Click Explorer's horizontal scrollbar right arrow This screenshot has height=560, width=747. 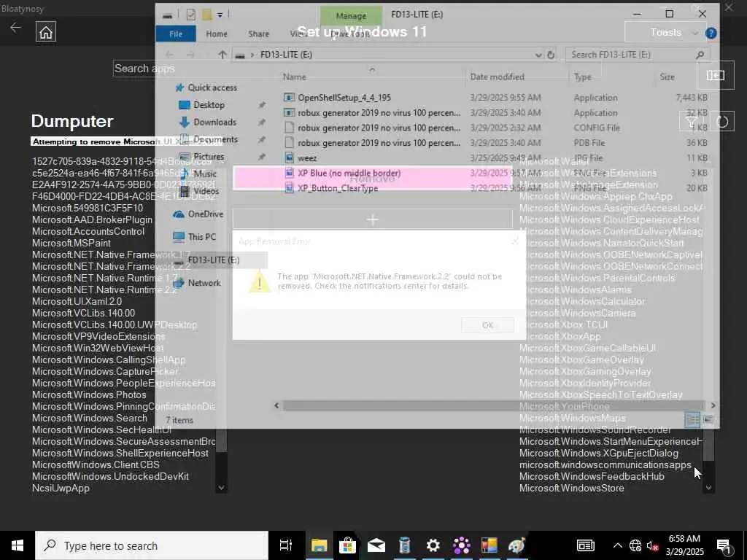point(713,405)
